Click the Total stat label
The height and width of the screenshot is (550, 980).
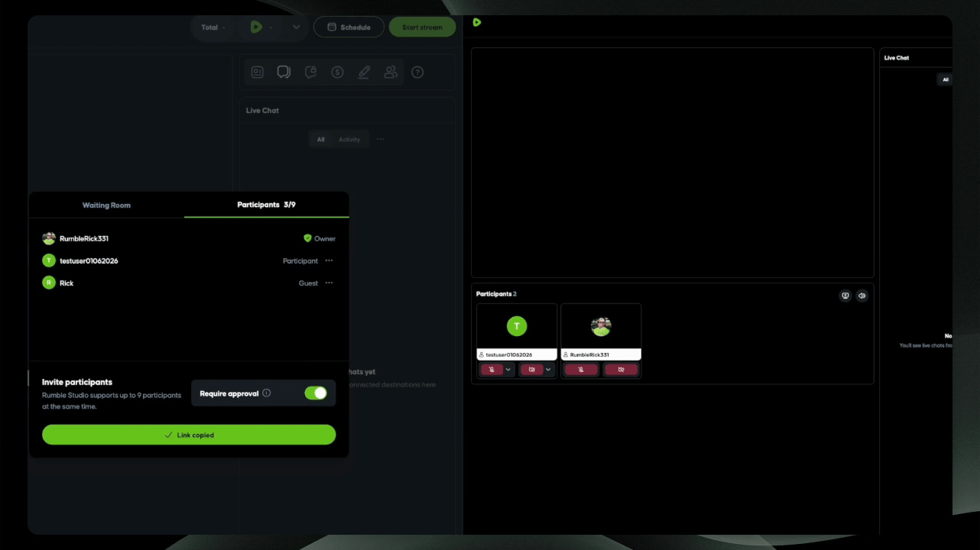(209, 27)
